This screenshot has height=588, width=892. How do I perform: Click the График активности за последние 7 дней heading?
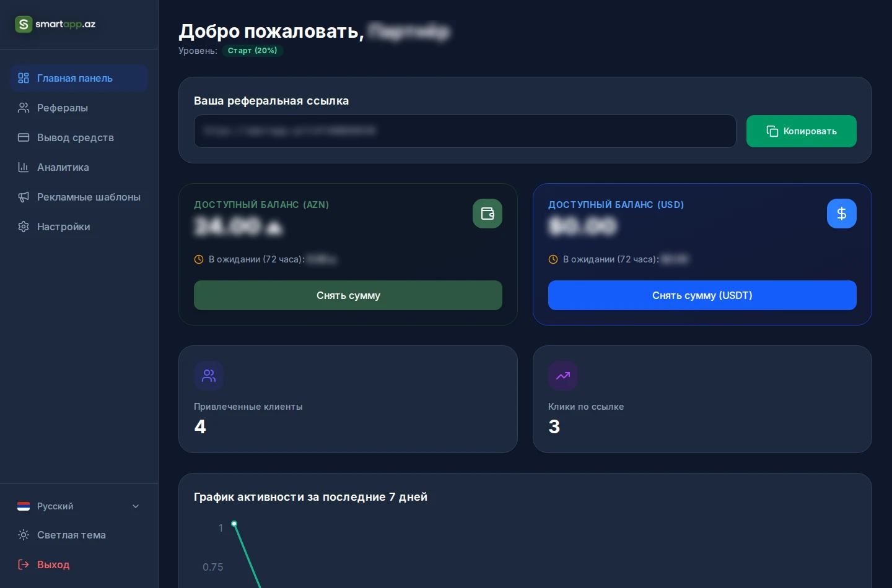(310, 497)
